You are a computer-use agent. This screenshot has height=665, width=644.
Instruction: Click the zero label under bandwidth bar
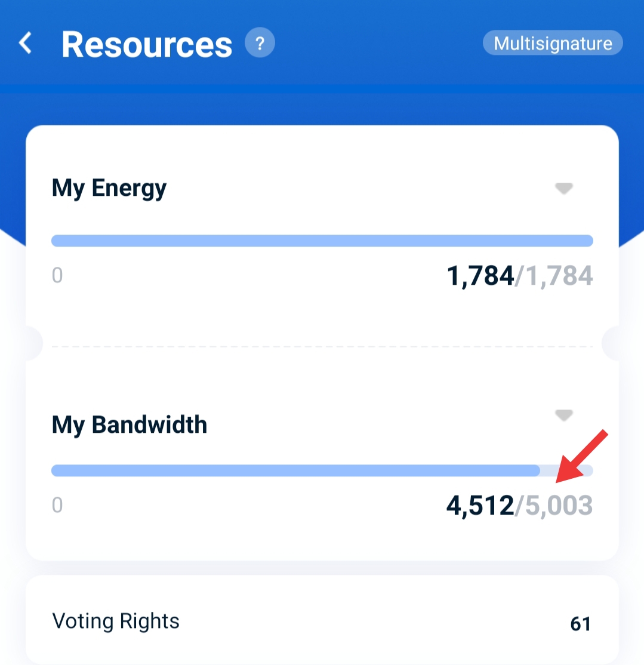coord(57,505)
